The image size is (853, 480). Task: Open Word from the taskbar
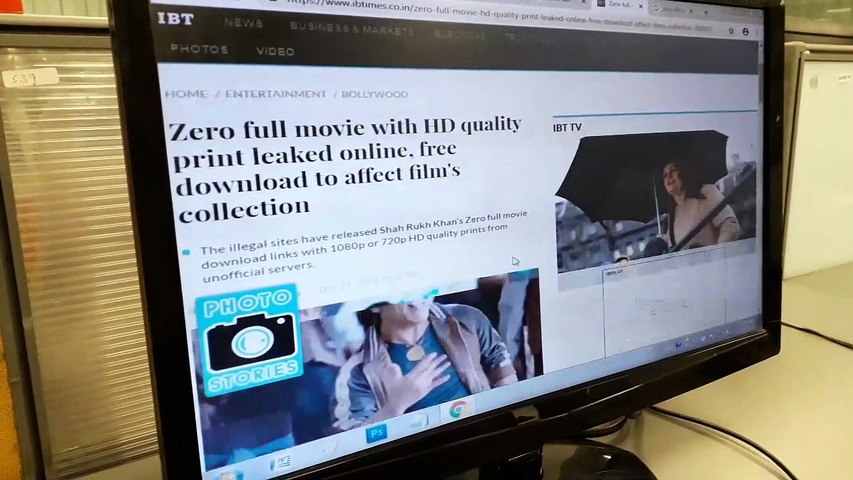click(281, 463)
